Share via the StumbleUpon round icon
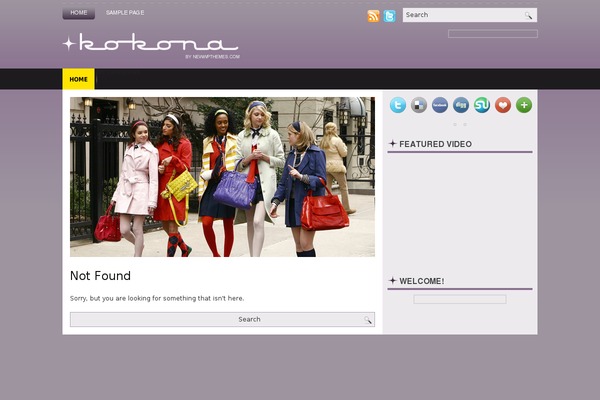Screen dimensions: 600x400 (x=482, y=105)
